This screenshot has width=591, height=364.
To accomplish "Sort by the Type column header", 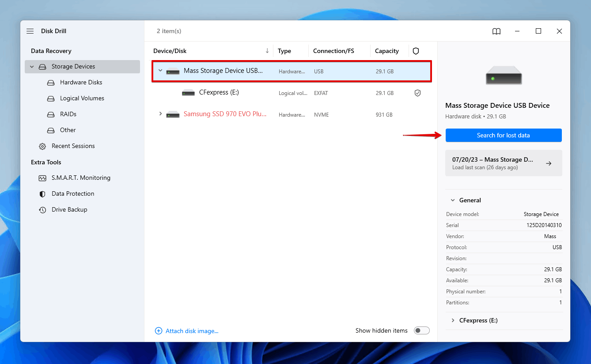I will (x=284, y=51).
